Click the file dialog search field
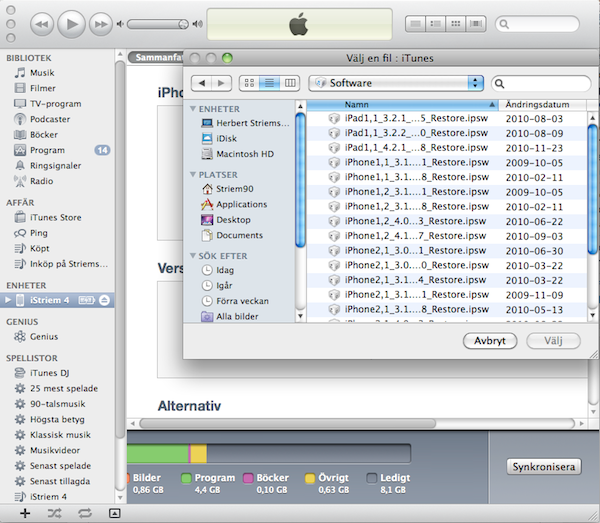The width and height of the screenshot is (600, 523). [541, 83]
